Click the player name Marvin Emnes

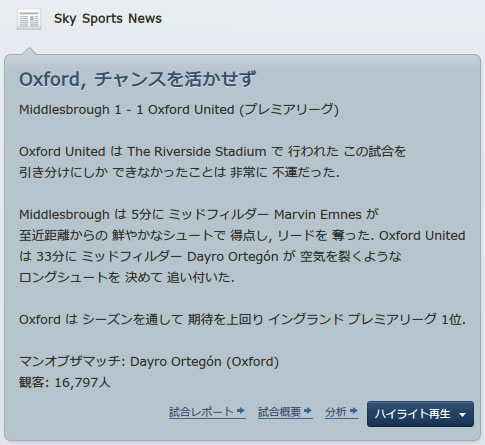click(x=318, y=214)
